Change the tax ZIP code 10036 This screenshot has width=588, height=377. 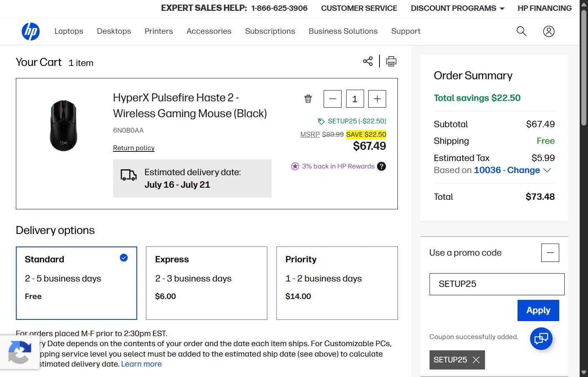click(513, 170)
